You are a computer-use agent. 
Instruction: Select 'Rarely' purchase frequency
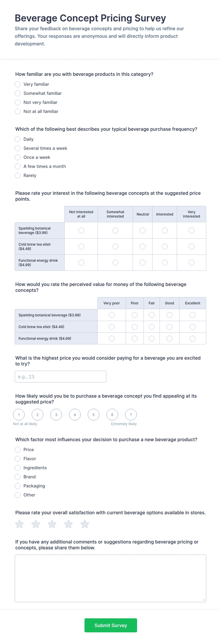[17, 176]
